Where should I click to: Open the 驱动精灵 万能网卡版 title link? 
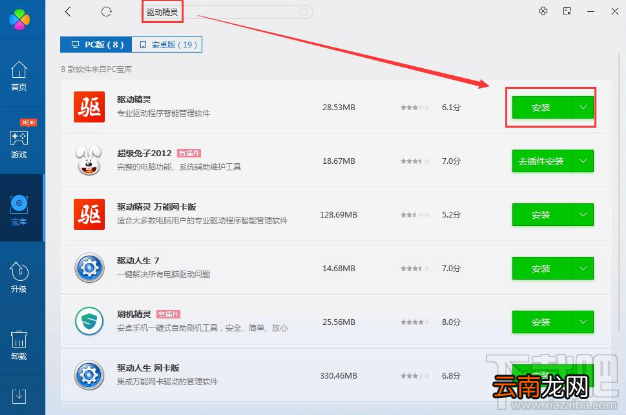point(156,207)
